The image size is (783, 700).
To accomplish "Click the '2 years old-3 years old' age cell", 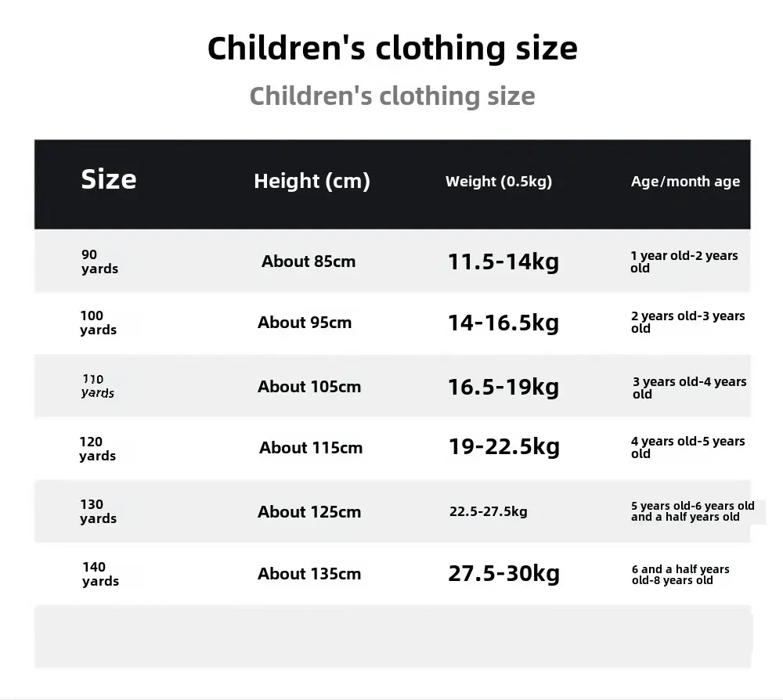I will [x=687, y=322].
